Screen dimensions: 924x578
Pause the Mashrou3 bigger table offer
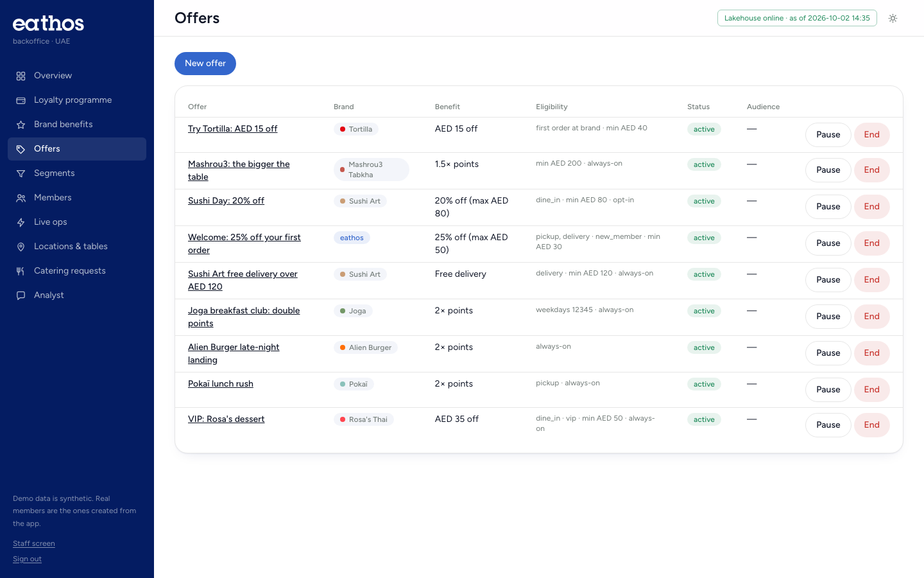point(828,170)
